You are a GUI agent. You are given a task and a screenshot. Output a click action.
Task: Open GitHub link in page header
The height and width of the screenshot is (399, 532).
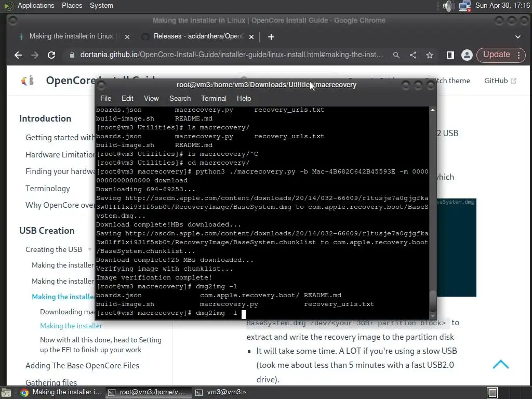pyautogui.click(x=500, y=81)
